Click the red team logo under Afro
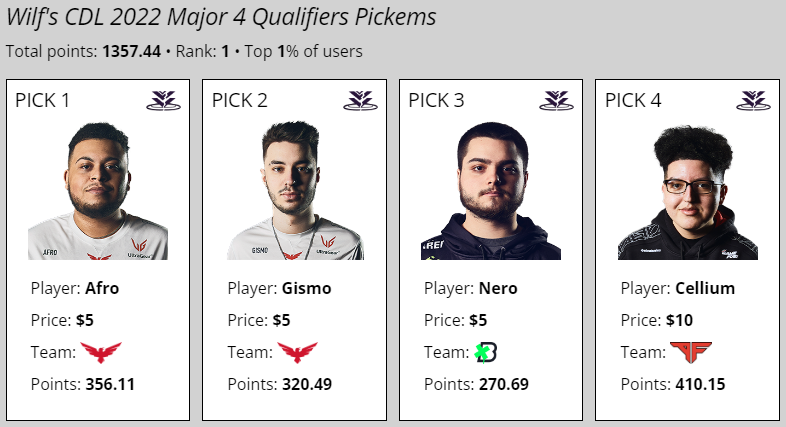This screenshot has width=786, height=427. (101, 352)
